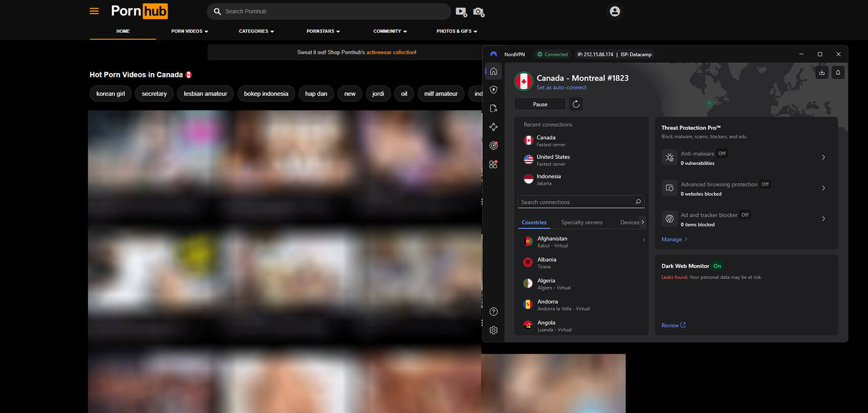Image resolution: width=868 pixels, height=413 pixels.
Task: Open the Categories dropdown in site nav
Action: point(256,31)
